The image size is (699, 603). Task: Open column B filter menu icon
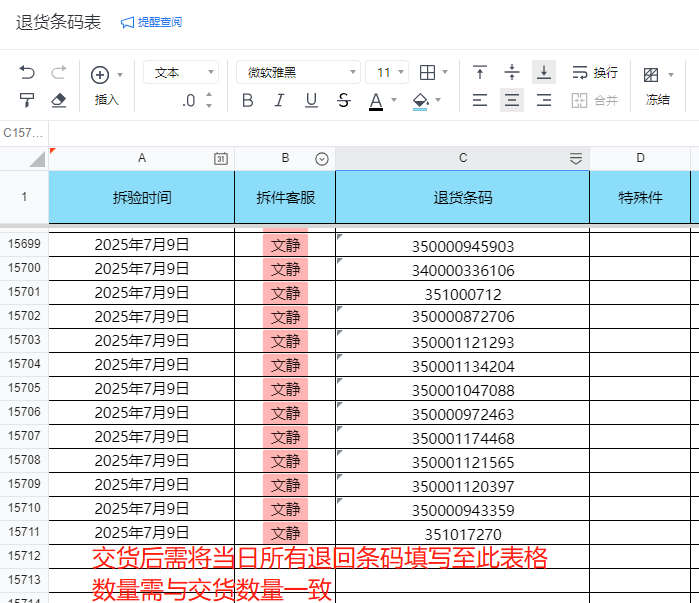(322, 158)
